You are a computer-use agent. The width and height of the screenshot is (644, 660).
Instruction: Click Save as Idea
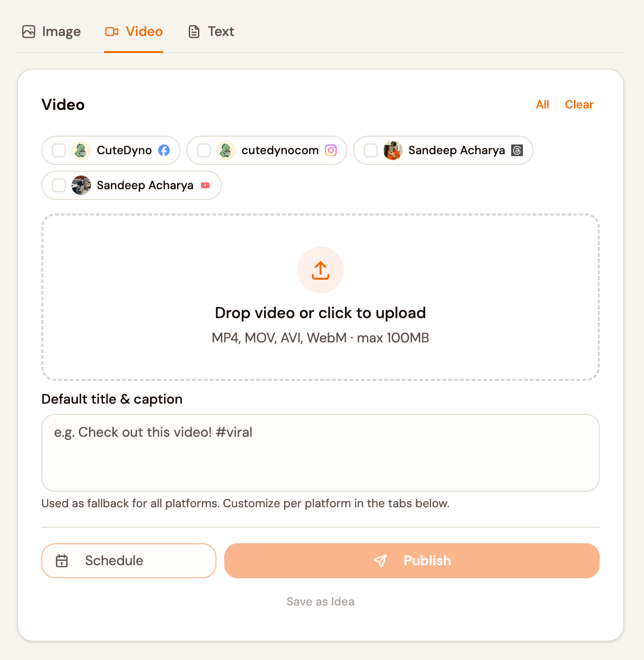pyautogui.click(x=320, y=601)
